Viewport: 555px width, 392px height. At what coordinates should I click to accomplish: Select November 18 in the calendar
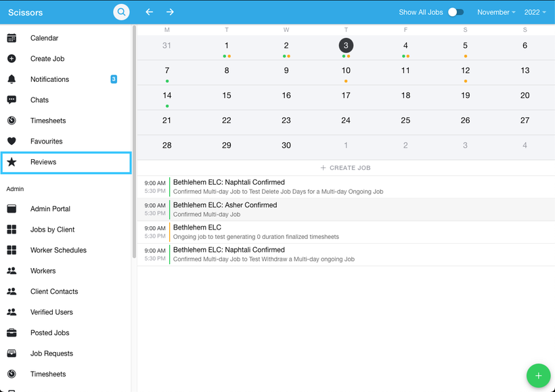pyautogui.click(x=405, y=95)
